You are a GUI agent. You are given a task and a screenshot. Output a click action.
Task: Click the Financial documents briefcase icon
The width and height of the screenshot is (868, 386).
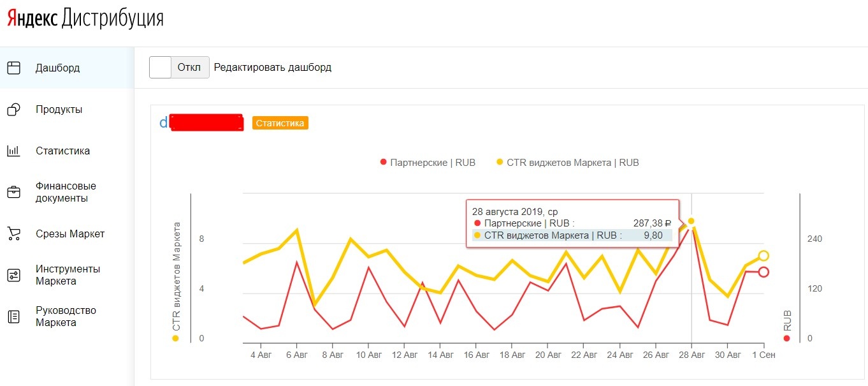click(13, 192)
